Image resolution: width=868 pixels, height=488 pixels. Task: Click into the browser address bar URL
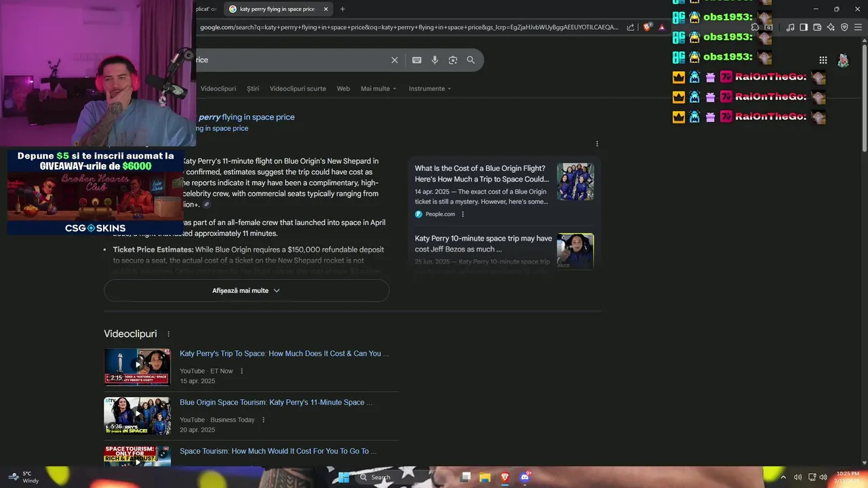[409, 27]
